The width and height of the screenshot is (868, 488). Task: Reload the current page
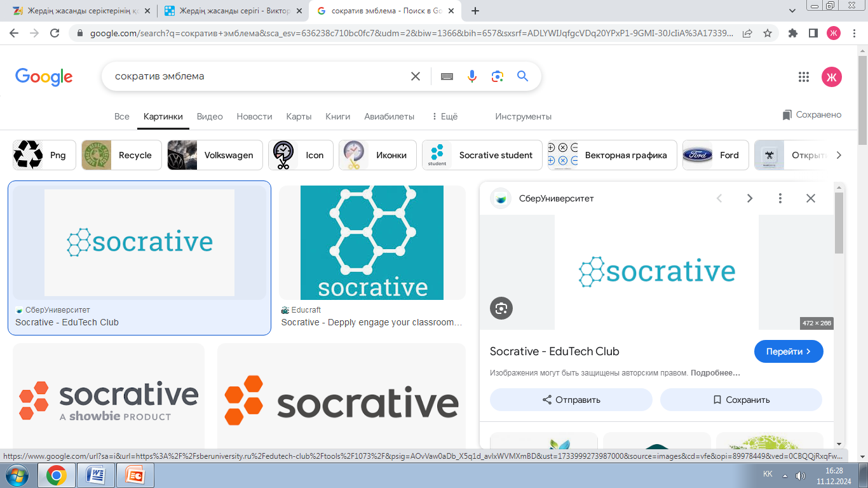pos(55,33)
